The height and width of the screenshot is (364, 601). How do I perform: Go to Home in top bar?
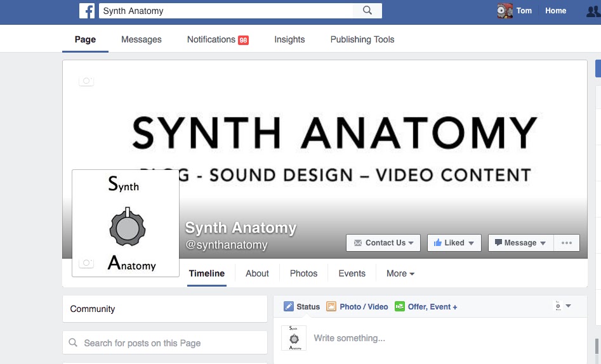point(555,11)
